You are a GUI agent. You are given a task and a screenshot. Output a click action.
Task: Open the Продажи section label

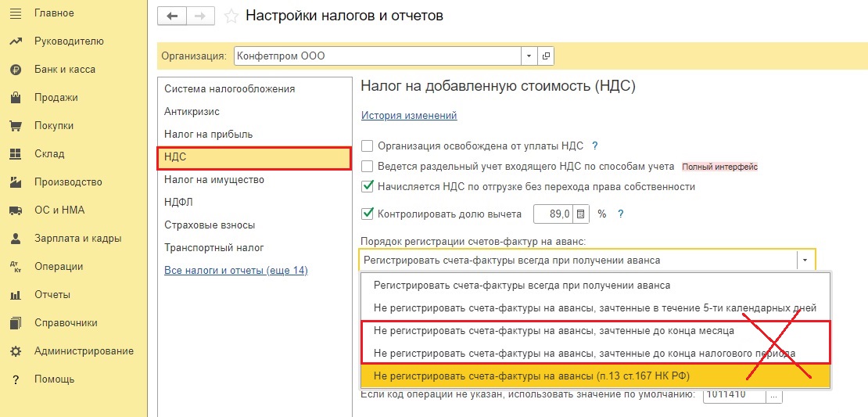tap(56, 98)
